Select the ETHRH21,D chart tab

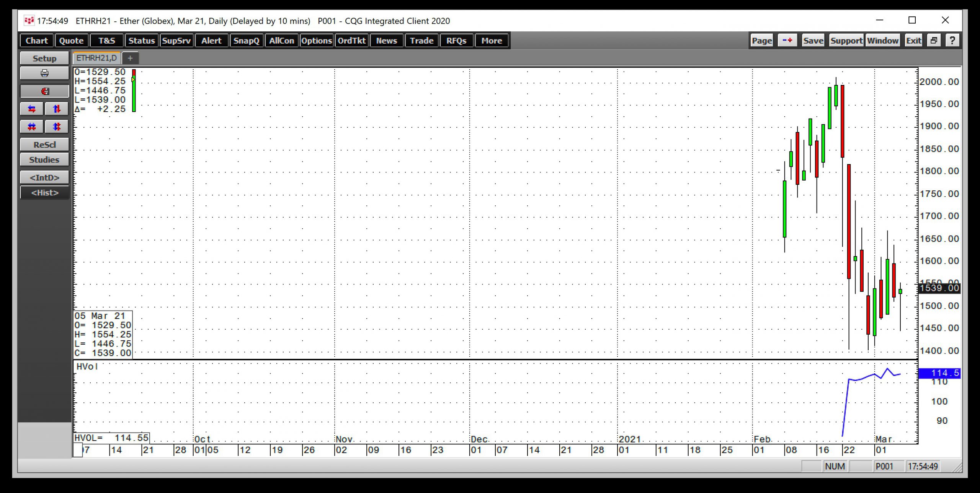coord(96,58)
